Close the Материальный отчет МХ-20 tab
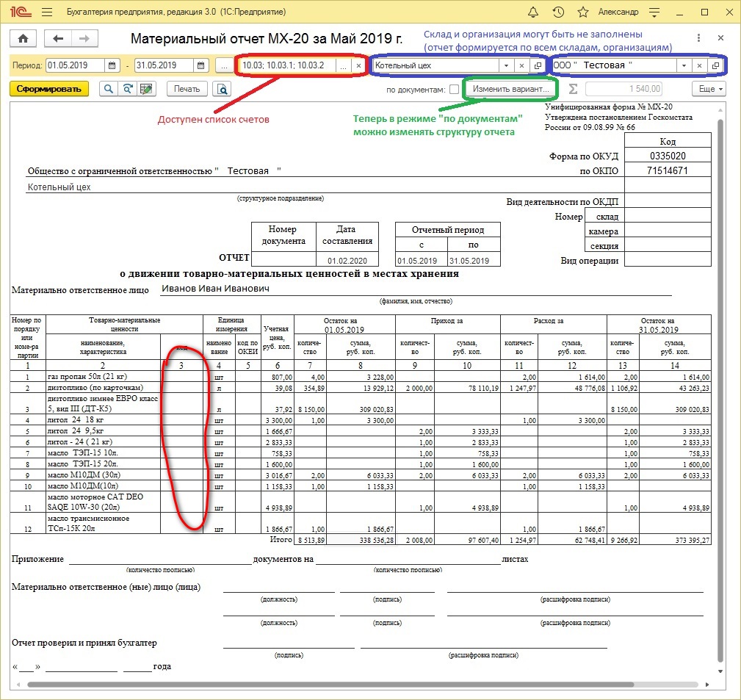 tap(720, 37)
